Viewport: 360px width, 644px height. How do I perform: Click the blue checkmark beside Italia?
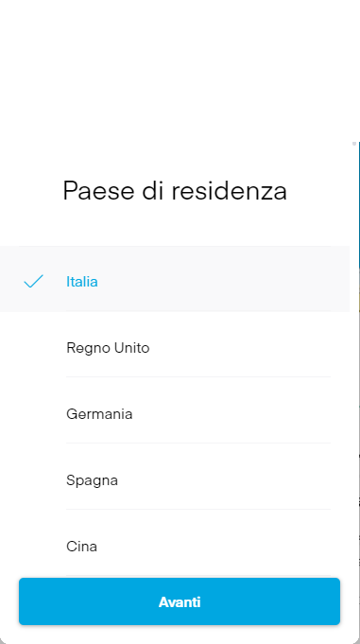coord(33,282)
